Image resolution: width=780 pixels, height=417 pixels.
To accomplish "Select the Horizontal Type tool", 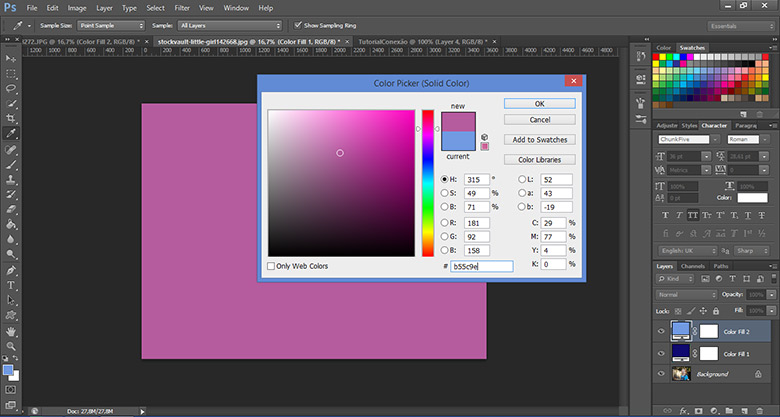I will pos(11,284).
